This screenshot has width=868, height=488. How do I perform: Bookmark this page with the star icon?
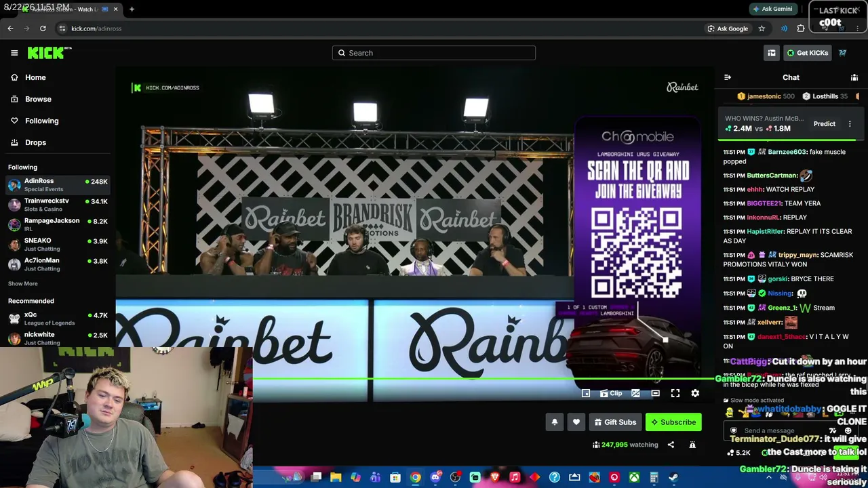click(762, 28)
